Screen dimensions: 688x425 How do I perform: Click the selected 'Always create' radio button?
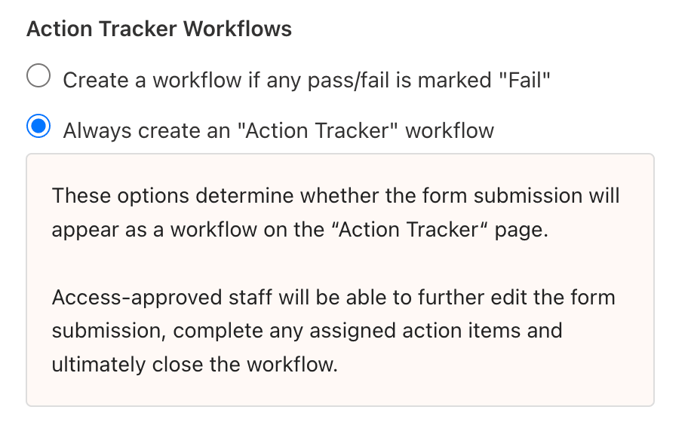(x=39, y=128)
